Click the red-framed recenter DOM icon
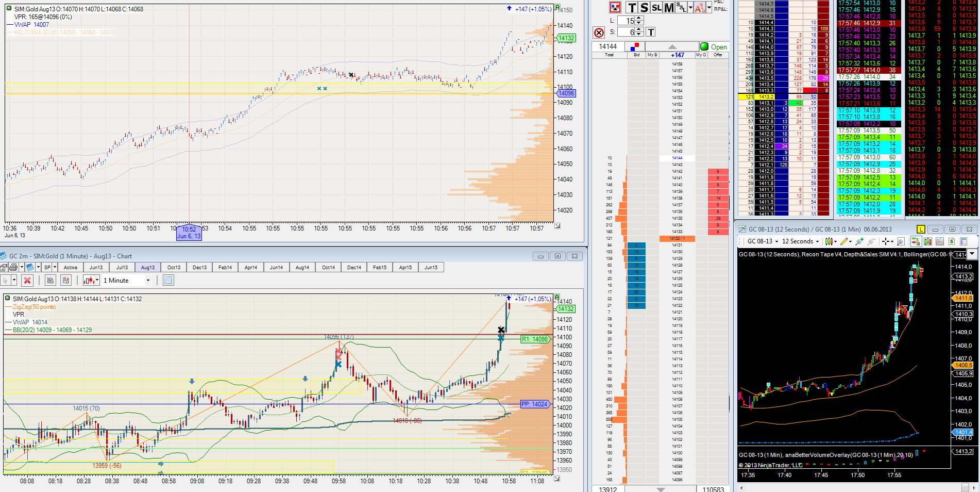This screenshot has height=492, width=980. tap(615, 7)
